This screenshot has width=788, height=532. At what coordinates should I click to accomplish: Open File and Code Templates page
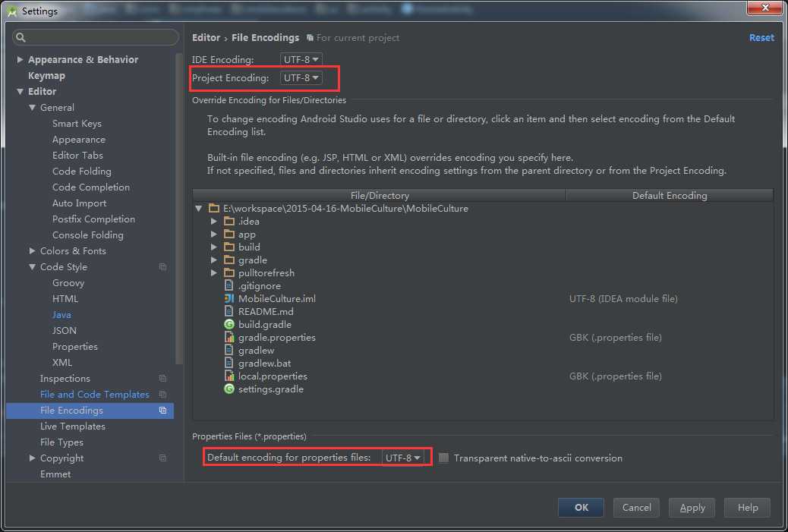(94, 395)
